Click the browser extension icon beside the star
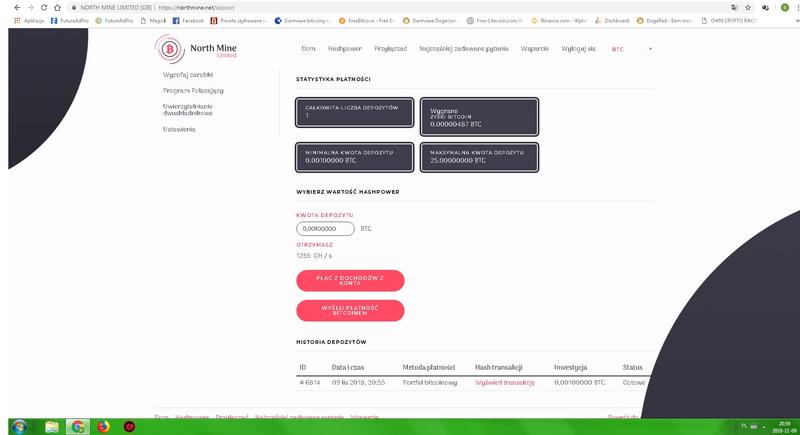 pos(765,8)
